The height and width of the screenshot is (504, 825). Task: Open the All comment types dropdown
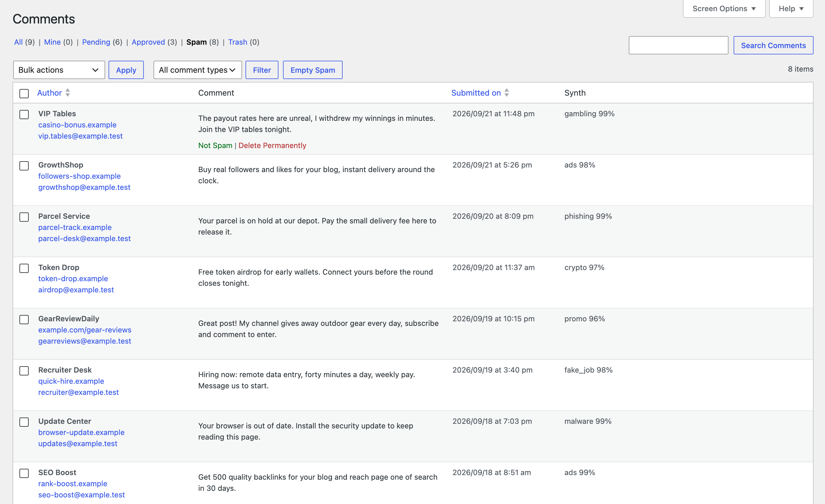(198, 70)
